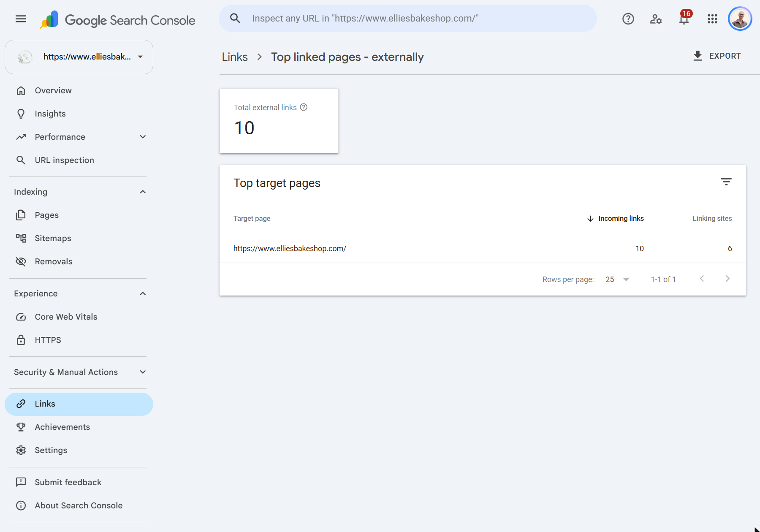The image size is (760, 532).
Task: Select Links in sidebar
Action: (79, 404)
